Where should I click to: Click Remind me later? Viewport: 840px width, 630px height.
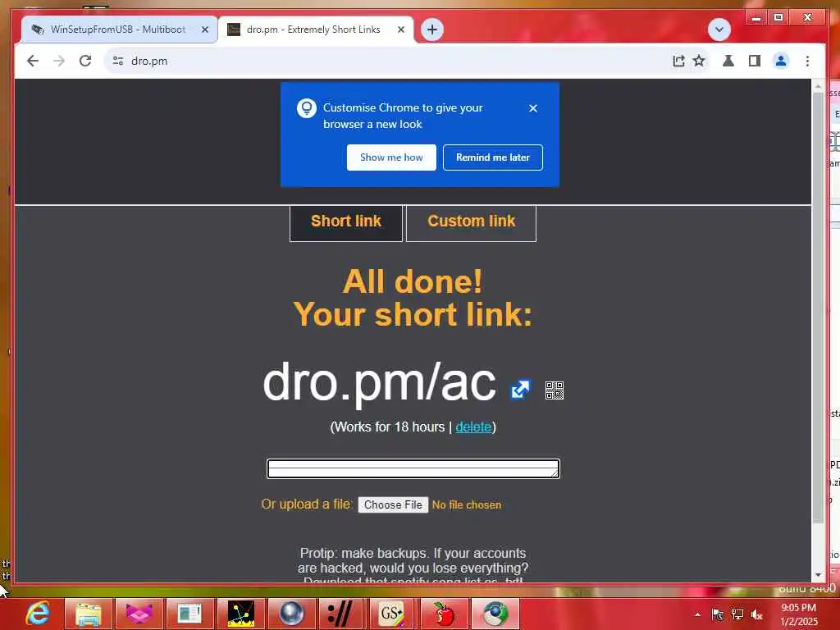(x=493, y=157)
